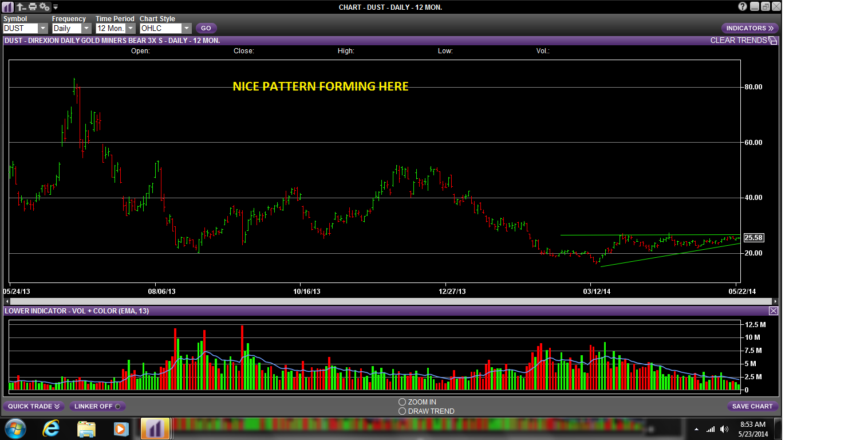Show hidden system tray icons
This screenshot has width=868, height=440.
(696, 429)
